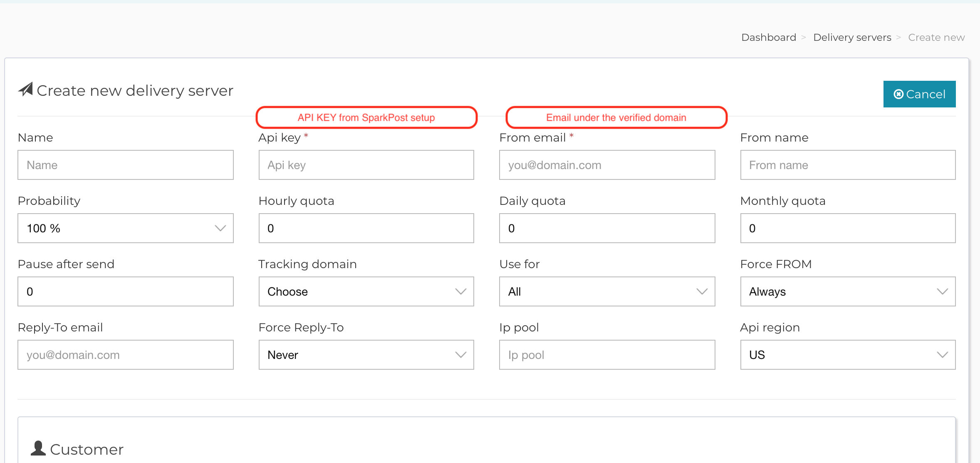The image size is (980, 463).
Task: Open the Dashboard breadcrumb link
Action: click(x=769, y=37)
